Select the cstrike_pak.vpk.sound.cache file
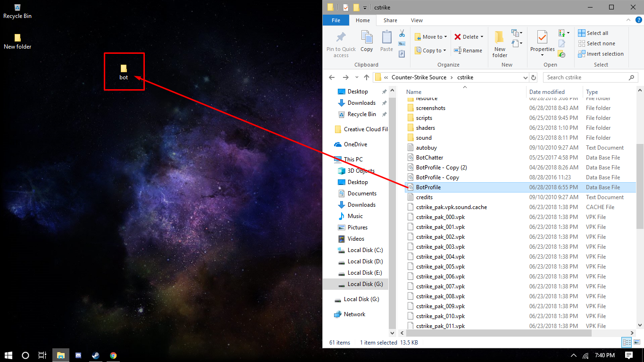This screenshot has width=644, height=362. click(x=452, y=207)
